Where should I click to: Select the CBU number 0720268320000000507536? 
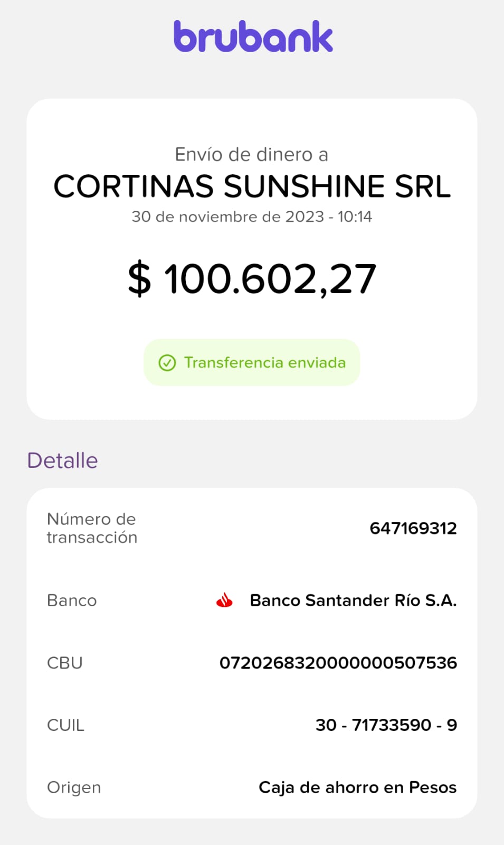(x=338, y=663)
